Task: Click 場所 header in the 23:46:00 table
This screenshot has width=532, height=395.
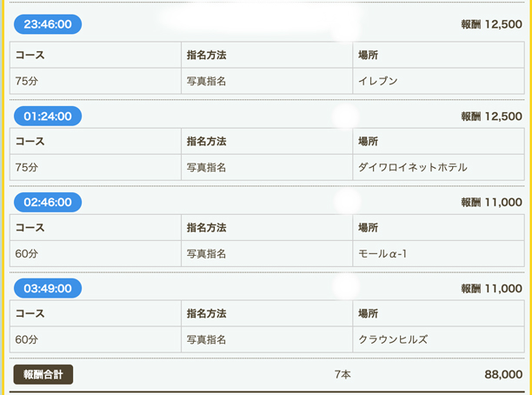Action: [x=369, y=55]
